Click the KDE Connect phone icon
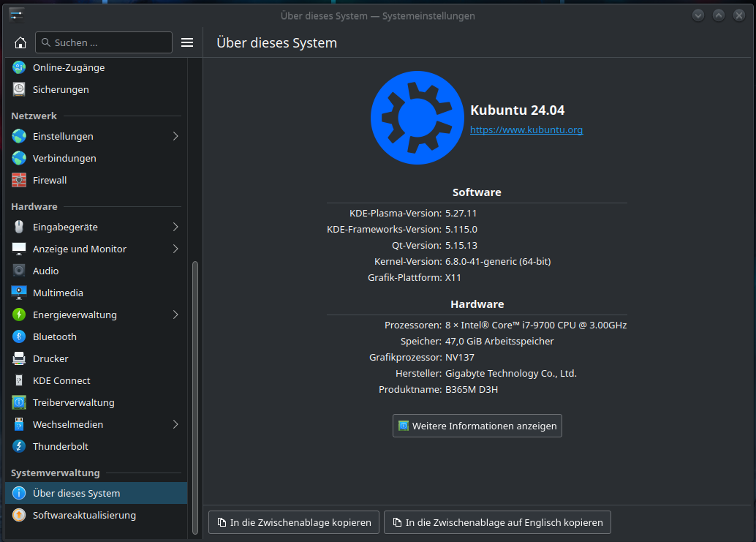 click(x=19, y=380)
